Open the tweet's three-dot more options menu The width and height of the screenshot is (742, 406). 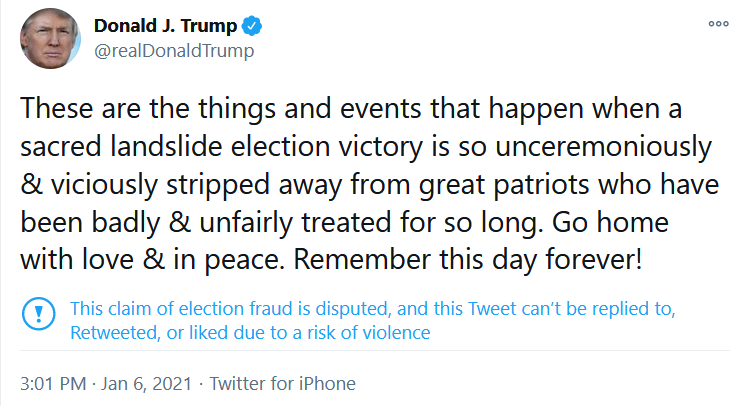click(x=716, y=24)
